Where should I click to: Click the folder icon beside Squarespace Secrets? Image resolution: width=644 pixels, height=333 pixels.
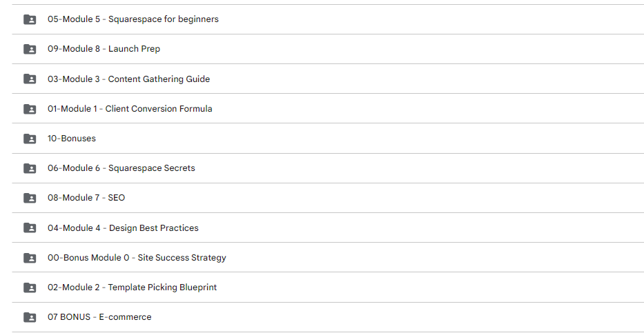pos(30,168)
